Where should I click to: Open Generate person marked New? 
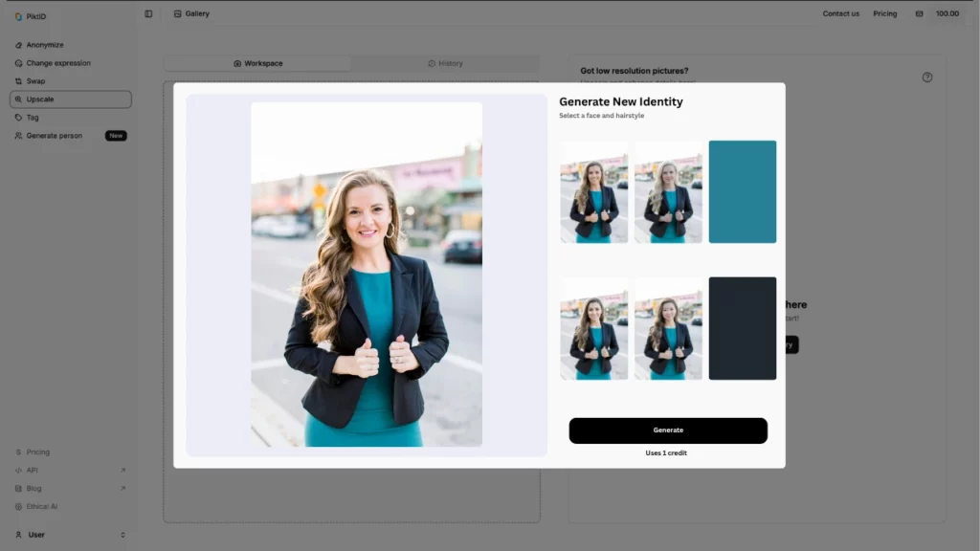pos(53,135)
